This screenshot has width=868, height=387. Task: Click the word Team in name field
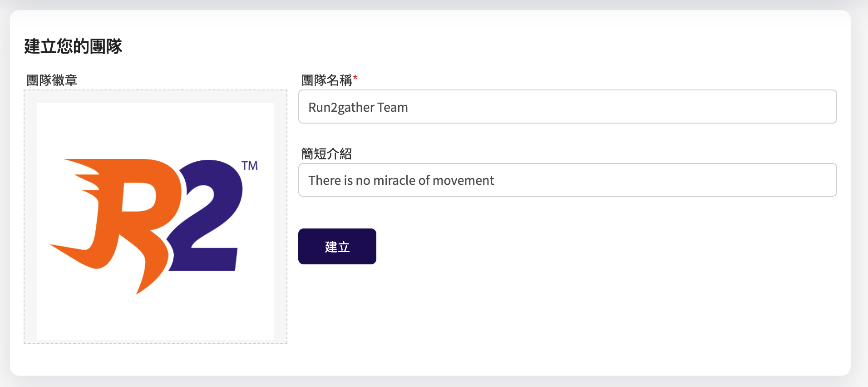pos(393,107)
